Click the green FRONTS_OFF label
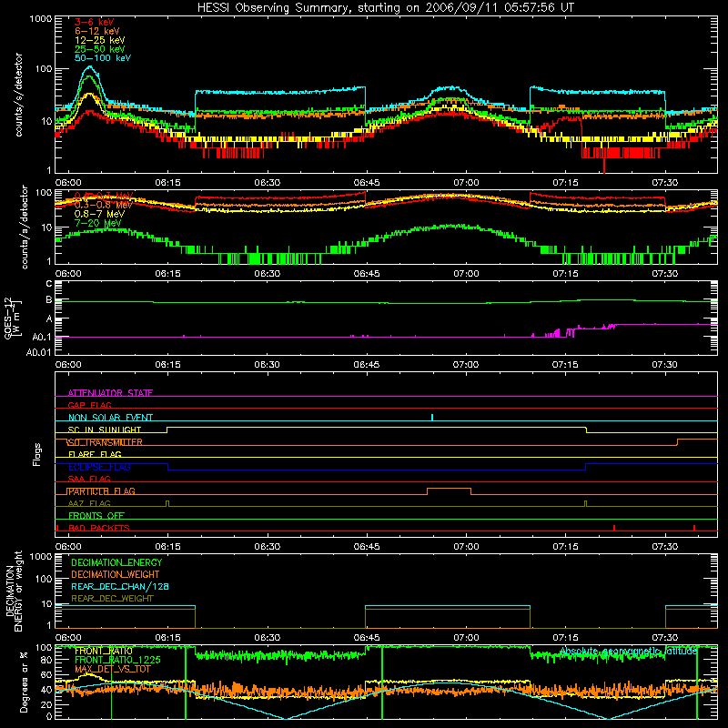This screenshot has height=728, width=728. pyautogui.click(x=96, y=515)
